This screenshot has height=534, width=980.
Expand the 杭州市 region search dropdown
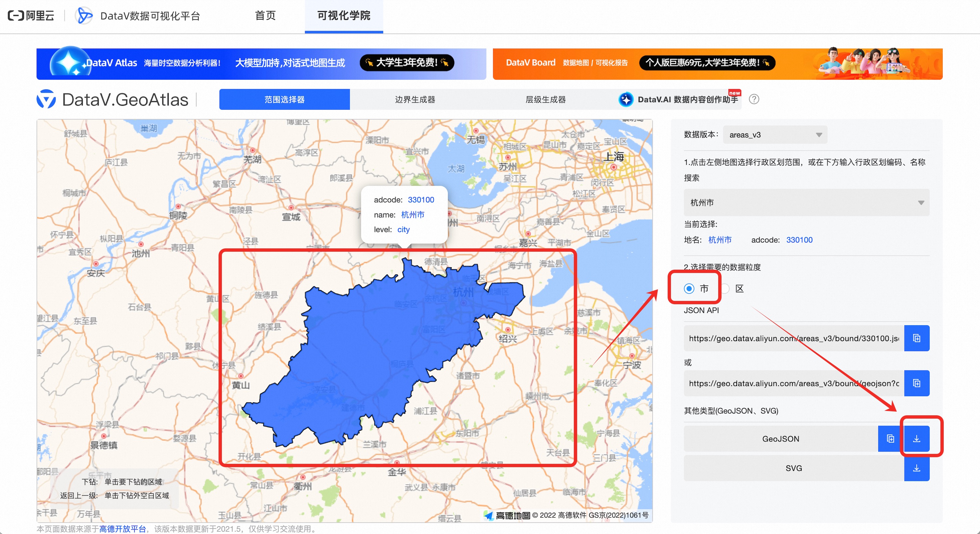click(806, 203)
